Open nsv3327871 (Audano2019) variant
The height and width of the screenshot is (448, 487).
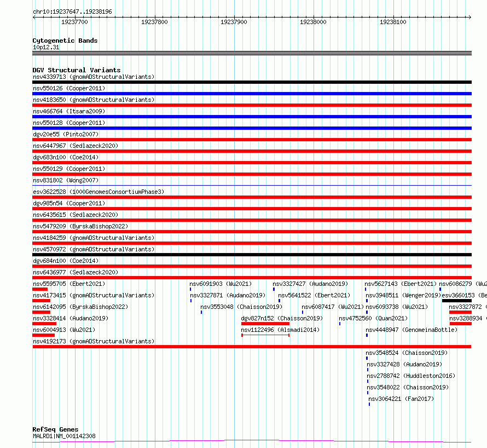coord(228,295)
